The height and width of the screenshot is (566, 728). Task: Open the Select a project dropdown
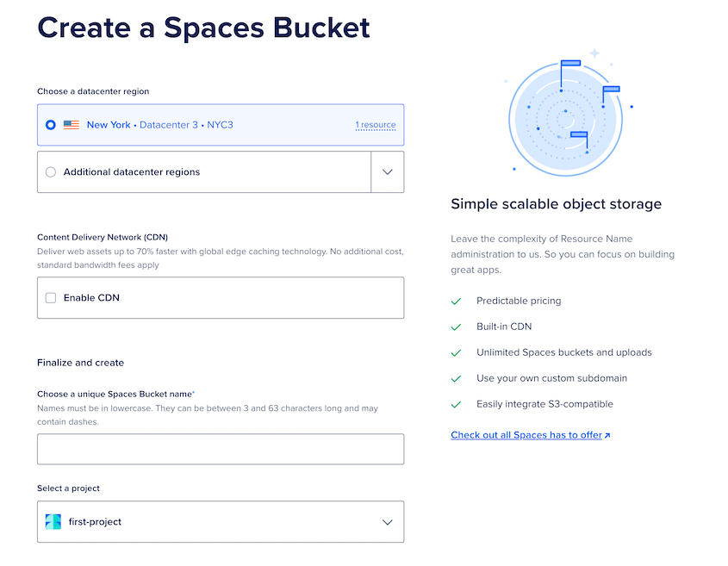pyautogui.click(x=220, y=521)
